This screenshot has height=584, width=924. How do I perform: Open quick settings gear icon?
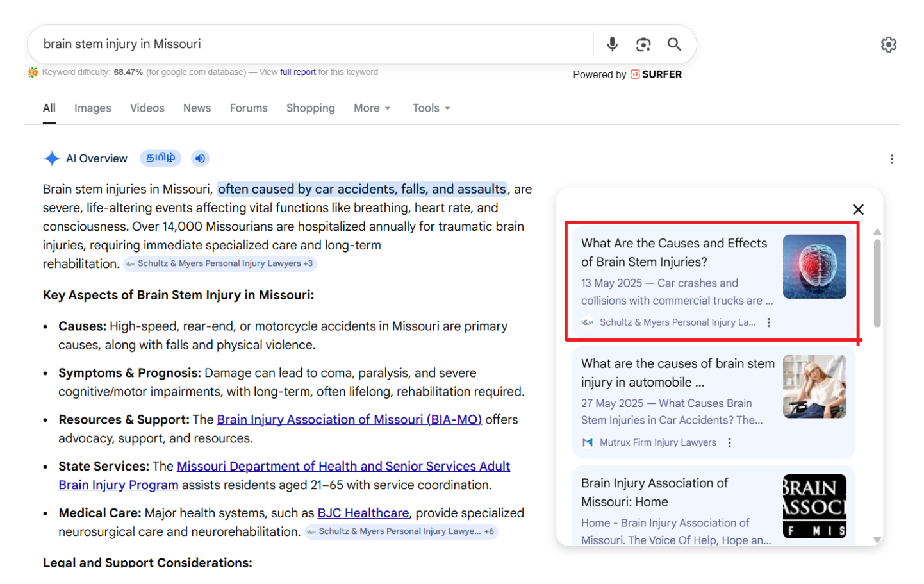pos(888,44)
